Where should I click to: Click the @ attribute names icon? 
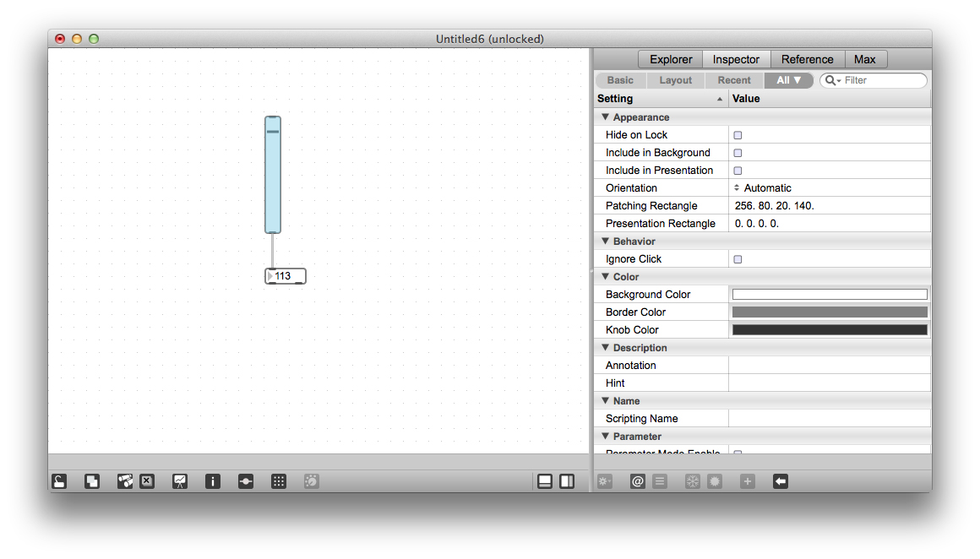point(638,481)
